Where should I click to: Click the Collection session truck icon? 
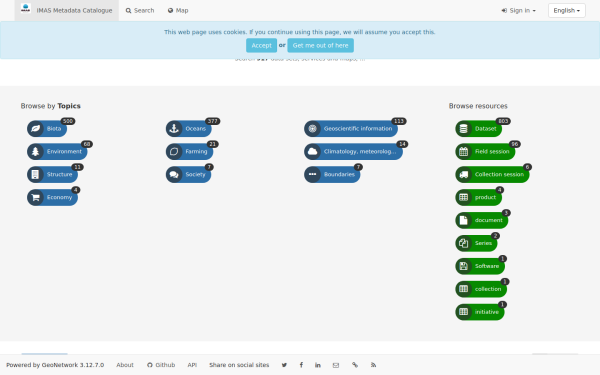pos(463,174)
